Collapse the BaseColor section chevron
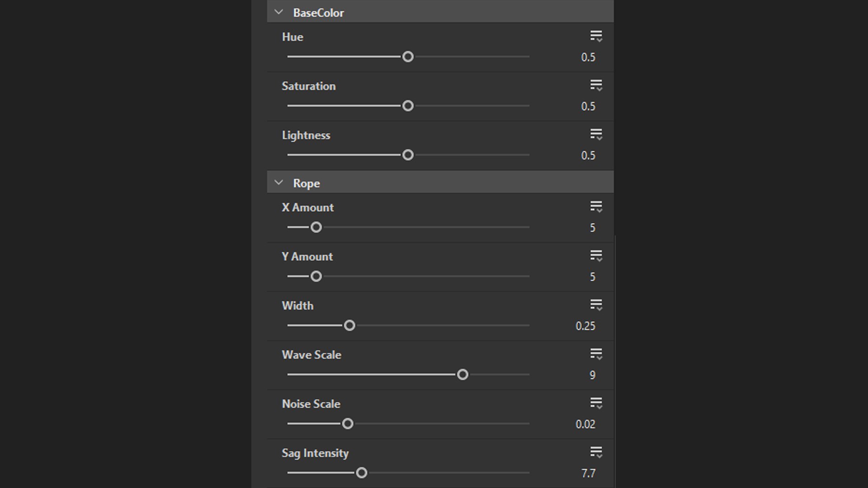The height and width of the screenshot is (488, 868). [x=278, y=12]
